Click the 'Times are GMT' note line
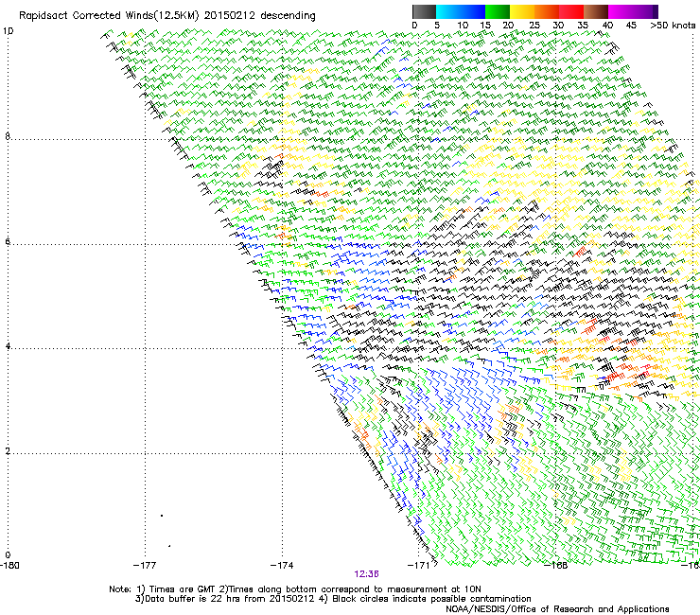700x615 pixels. [x=295, y=589]
